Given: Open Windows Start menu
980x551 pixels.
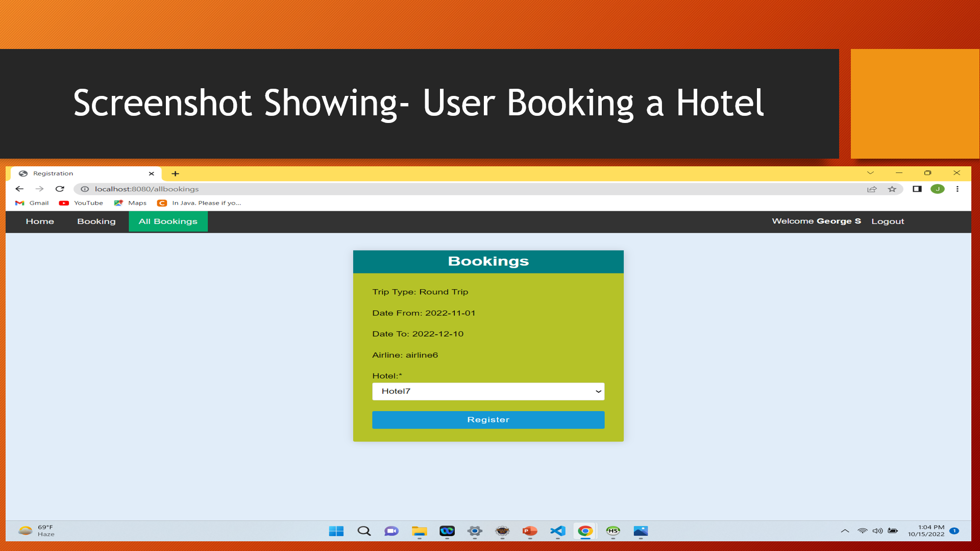Looking at the screenshot, I should click(x=336, y=531).
